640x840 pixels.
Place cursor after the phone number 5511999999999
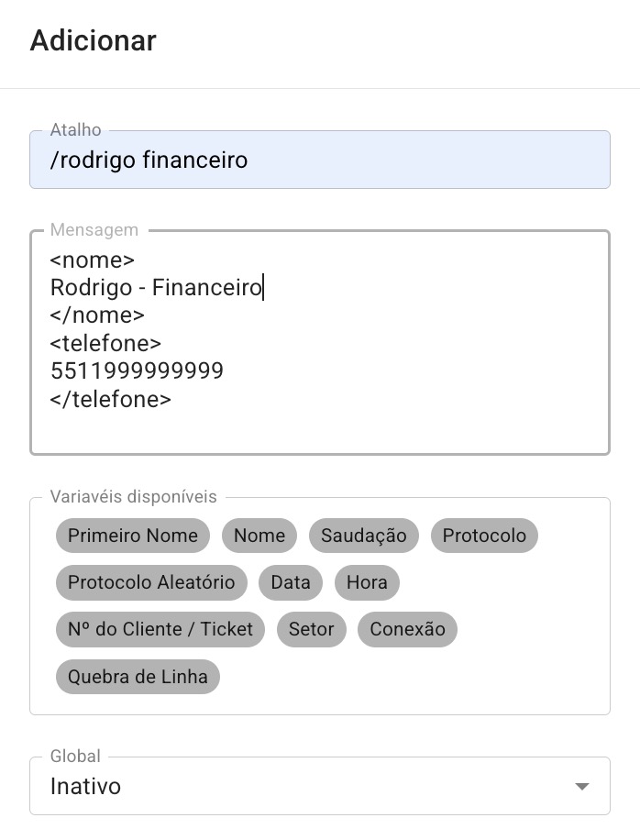click(225, 370)
